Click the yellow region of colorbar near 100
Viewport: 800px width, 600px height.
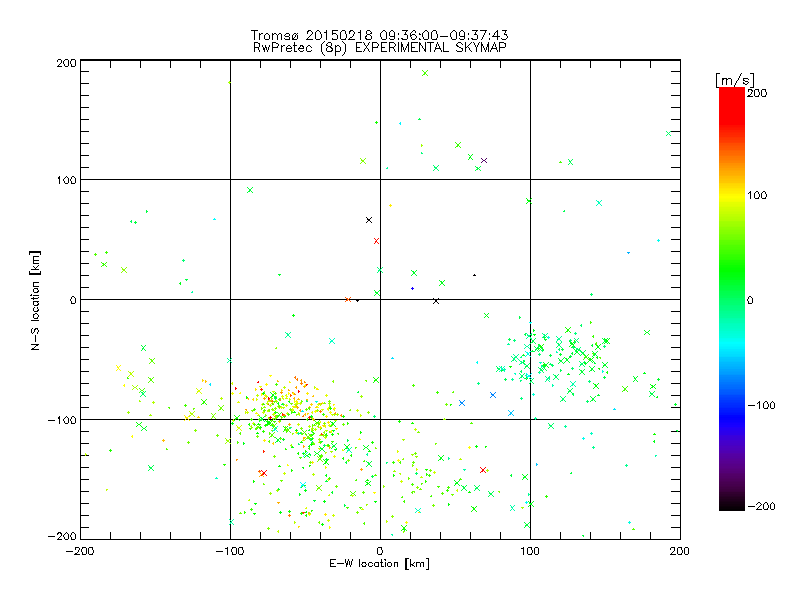[732, 195]
